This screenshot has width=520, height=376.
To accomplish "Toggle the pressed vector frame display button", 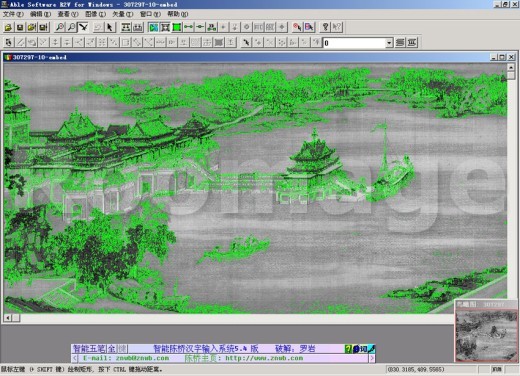I will click(165, 27).
